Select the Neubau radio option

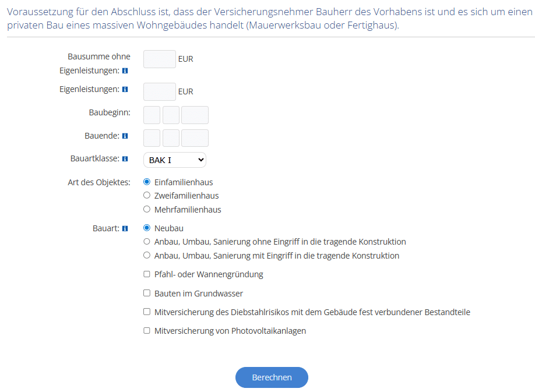pos(147,228)
